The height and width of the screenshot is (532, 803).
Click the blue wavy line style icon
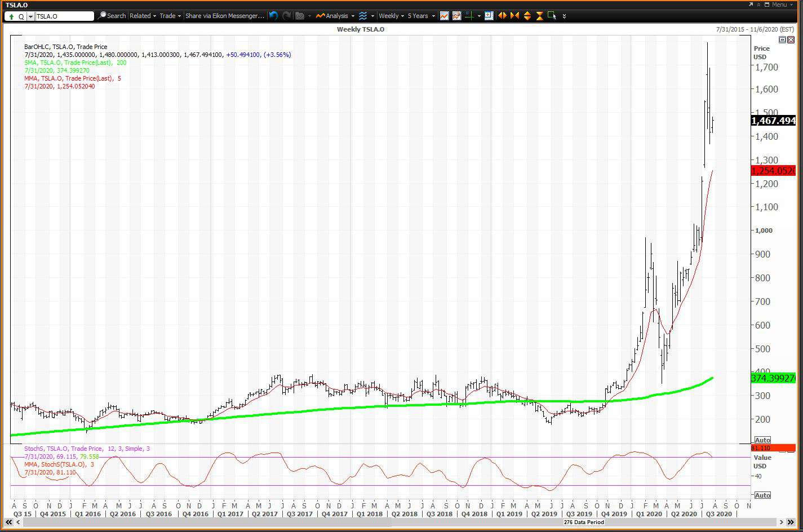[x=363, y=16]
